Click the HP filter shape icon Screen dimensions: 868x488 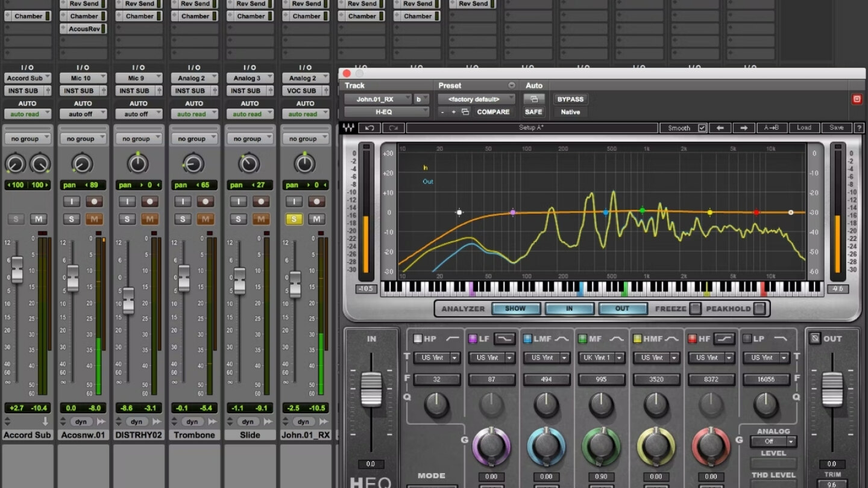453,339
